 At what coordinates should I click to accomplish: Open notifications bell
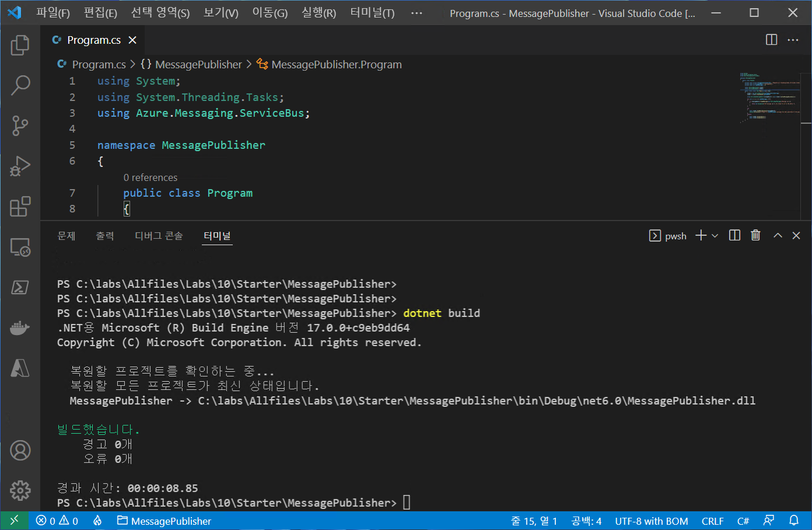click(794, 521)
